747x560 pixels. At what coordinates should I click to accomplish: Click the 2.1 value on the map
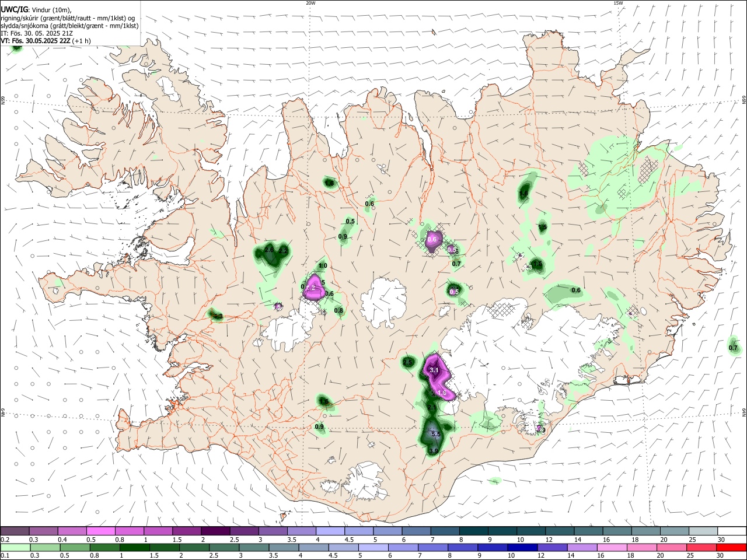[x=431, y=407]
